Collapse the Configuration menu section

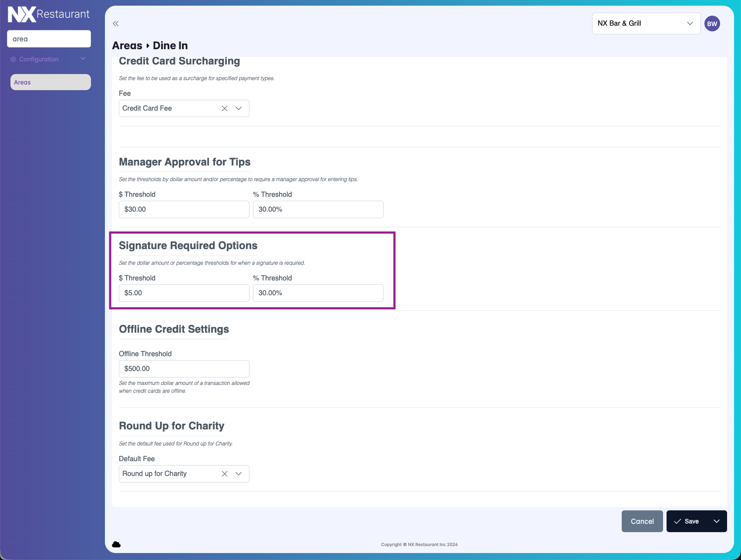pyautogui.click(x=83, y=59)
